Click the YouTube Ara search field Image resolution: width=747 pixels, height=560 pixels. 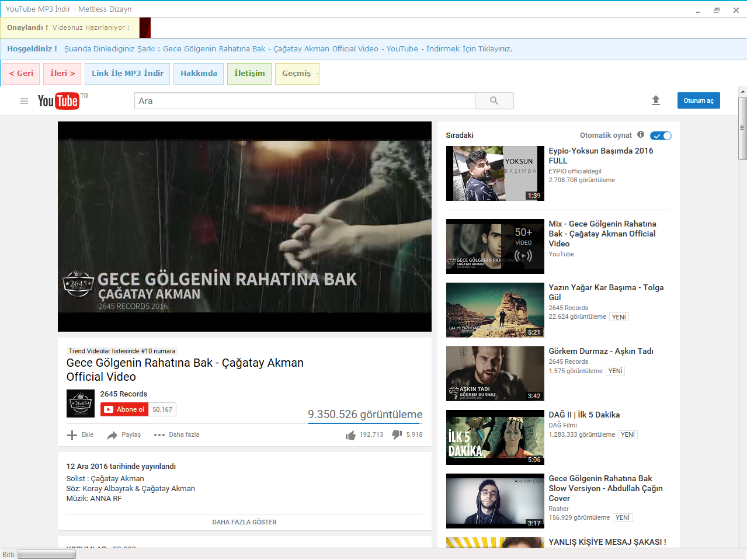[x=305, y=101]
